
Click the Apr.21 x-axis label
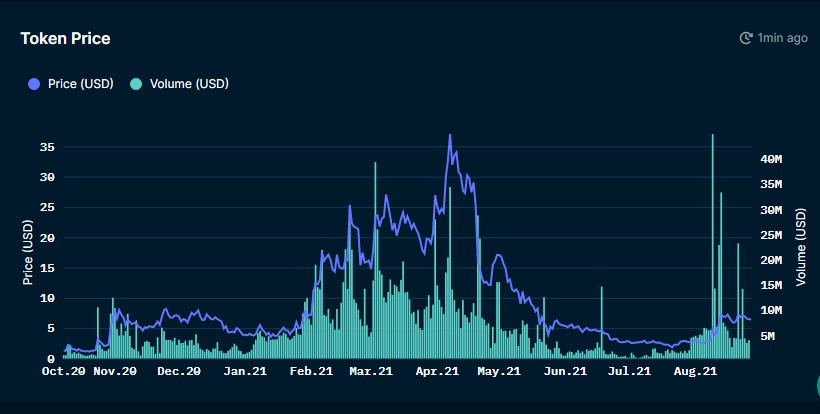pos(437,371)
